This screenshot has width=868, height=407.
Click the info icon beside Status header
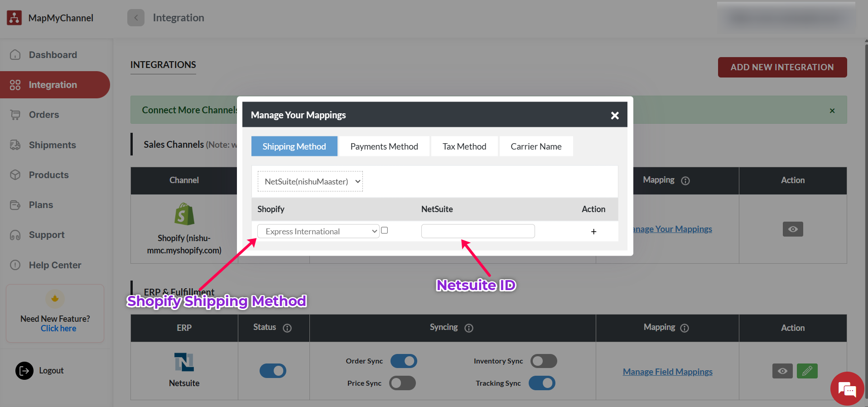(287, 328)
